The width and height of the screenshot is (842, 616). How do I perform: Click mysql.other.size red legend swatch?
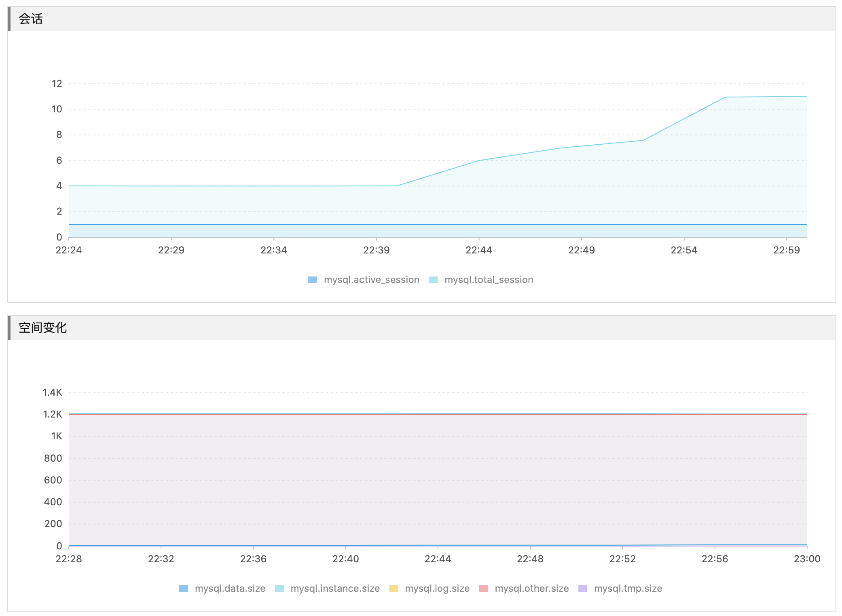click(483, 589)
